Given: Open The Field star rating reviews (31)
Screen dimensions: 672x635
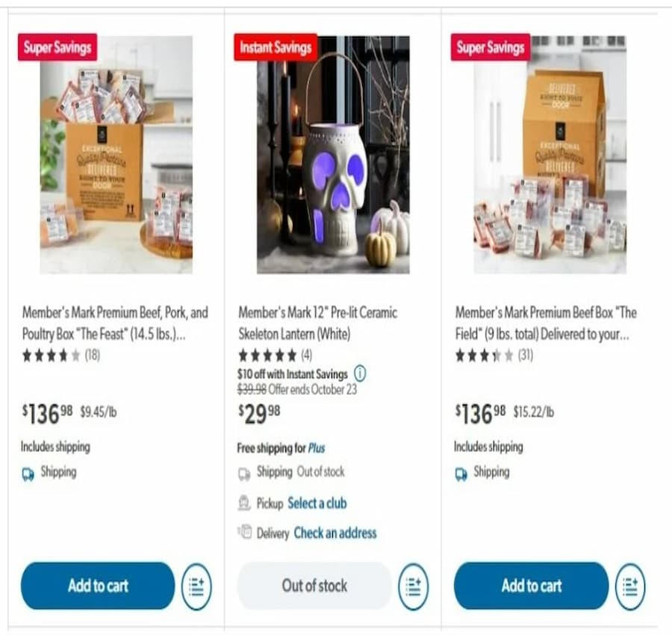Looking at the screenshot, I should 494,356.
